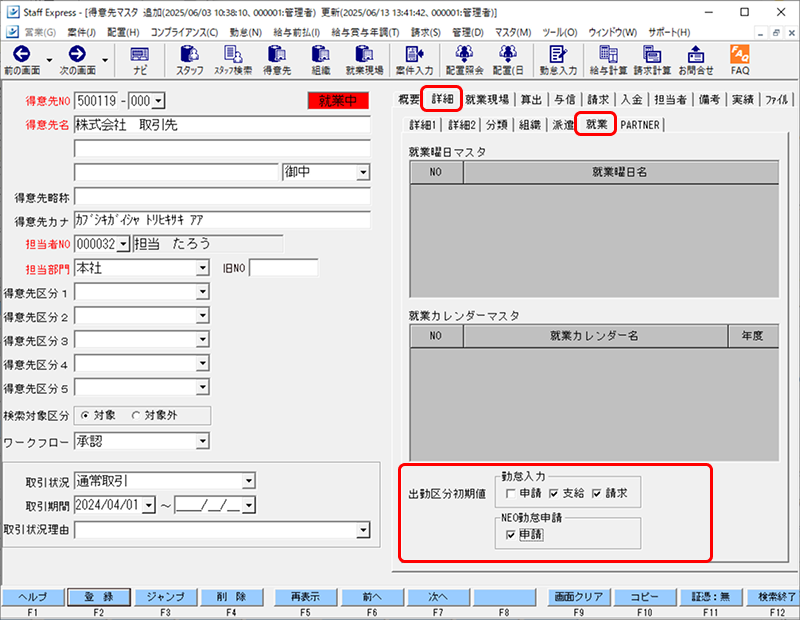Toggle 申請 checkbox under NEO勤怠申請
The width and height of the screenshot is (800, 620).
point(510,535)
